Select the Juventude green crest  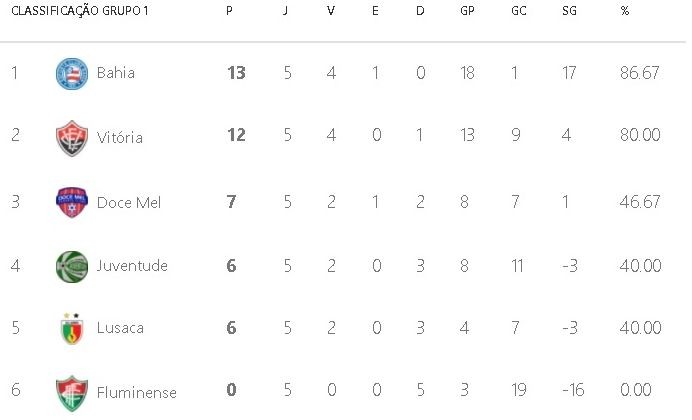72,266
